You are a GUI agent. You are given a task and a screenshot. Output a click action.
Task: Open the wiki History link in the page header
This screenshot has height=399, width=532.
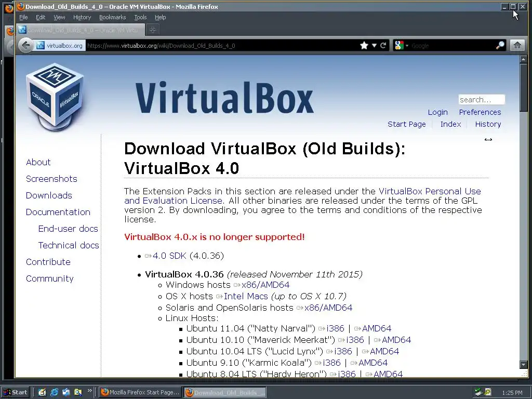(x=488, y=124)
